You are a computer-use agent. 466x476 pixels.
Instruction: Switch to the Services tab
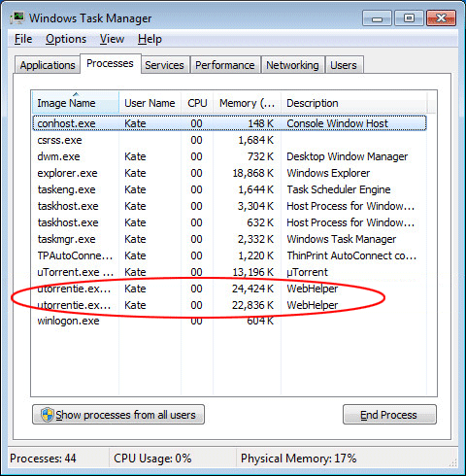click(x=164, y=65)
